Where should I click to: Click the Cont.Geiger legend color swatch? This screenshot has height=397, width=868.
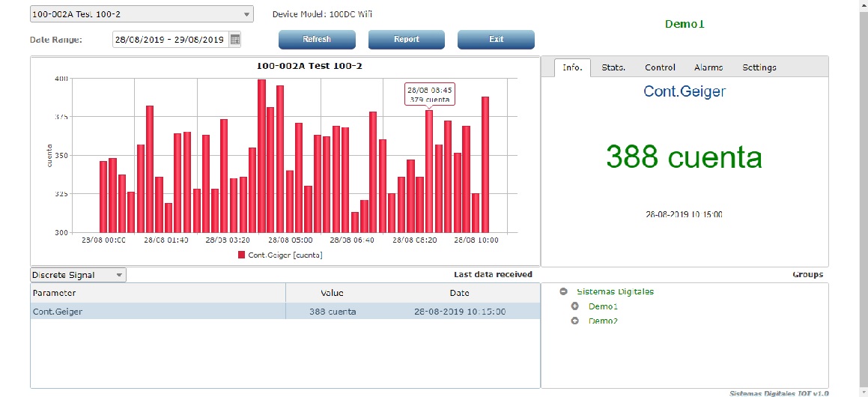(242, 255)
